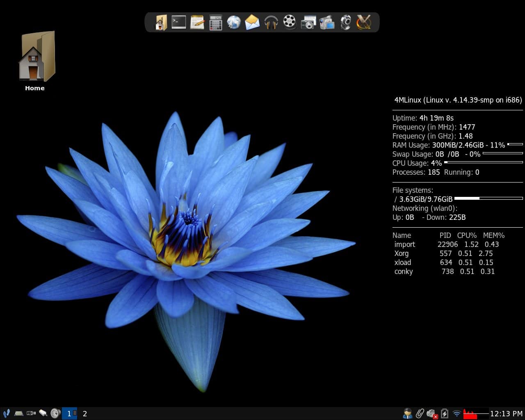The height and width of the screenshot is (420, 525).
Task: Open the notepad text editor in dock
Action: pos(197,22)
